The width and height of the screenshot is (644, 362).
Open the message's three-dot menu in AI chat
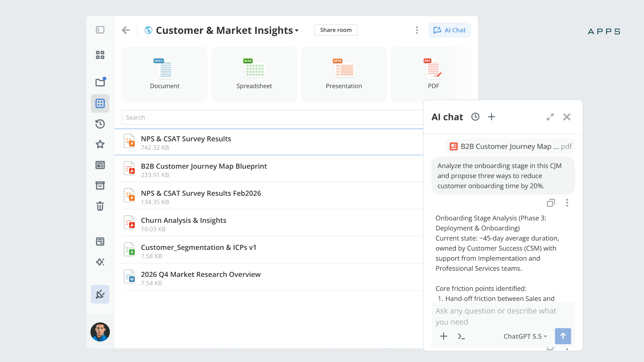(x=567, y=203)
